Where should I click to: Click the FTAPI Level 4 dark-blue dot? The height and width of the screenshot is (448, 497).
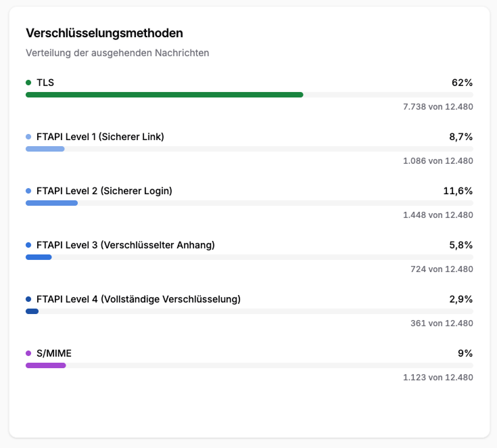tap(28, 299)
